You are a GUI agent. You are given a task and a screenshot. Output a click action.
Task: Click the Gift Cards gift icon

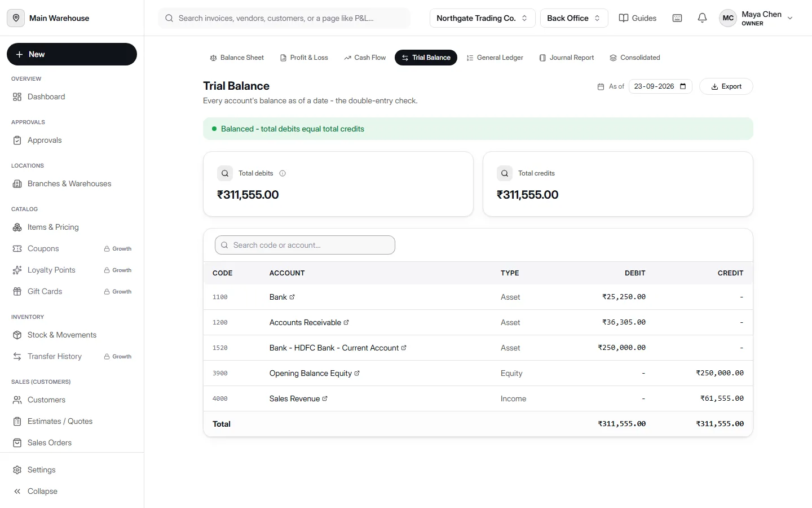17,291
